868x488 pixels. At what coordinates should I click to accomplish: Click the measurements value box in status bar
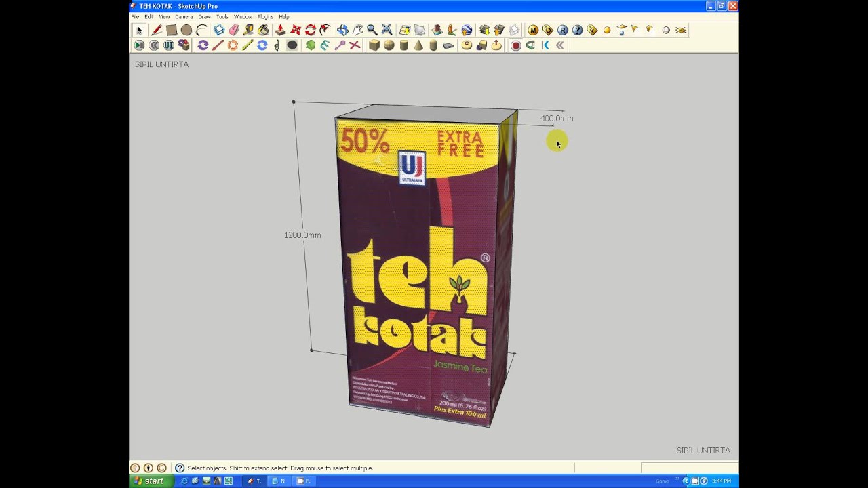coord(689,468)
